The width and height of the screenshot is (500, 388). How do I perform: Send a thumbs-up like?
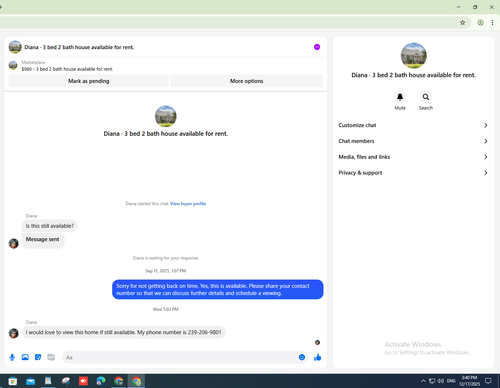pos(317,357)
